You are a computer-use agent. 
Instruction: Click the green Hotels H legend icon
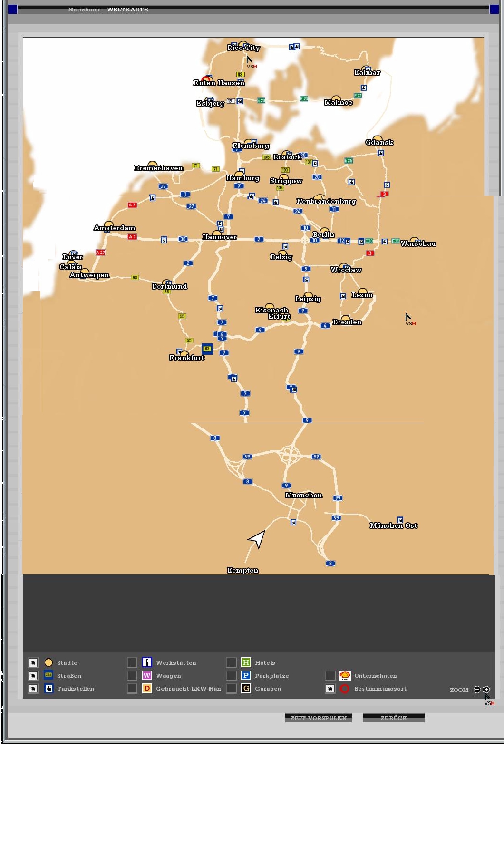click(246, 662)
